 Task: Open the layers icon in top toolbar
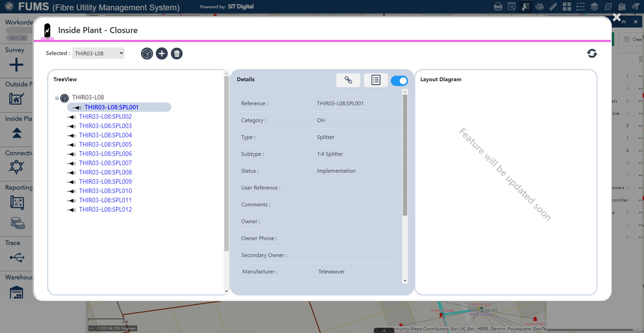[594, 6]
